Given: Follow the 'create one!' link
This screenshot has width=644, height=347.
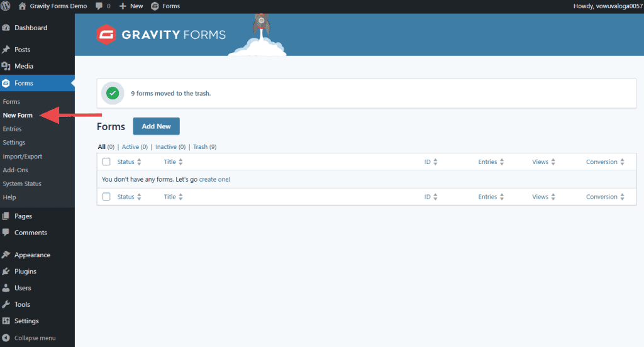Looking at the screenshot, I should click(215, 179).
